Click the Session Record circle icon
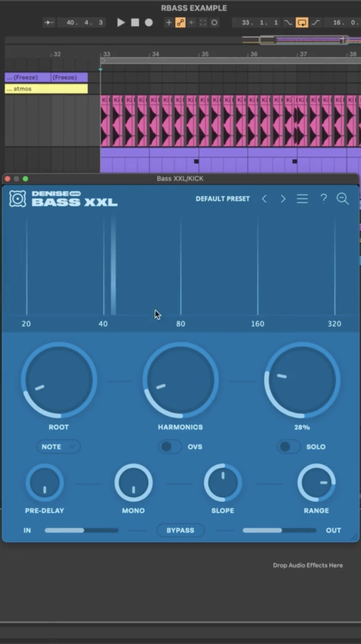This screenshot has width=361, height=644. click(x=214, y=23)
